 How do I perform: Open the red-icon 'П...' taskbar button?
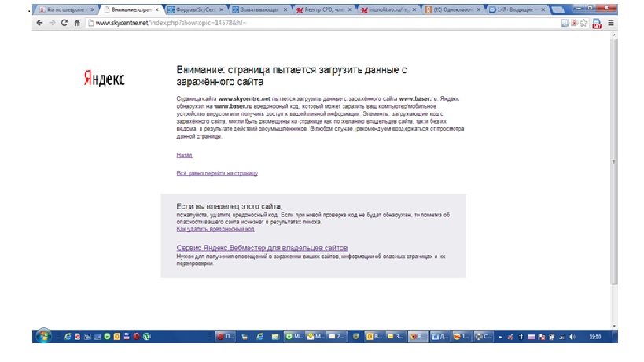point(226,337)
